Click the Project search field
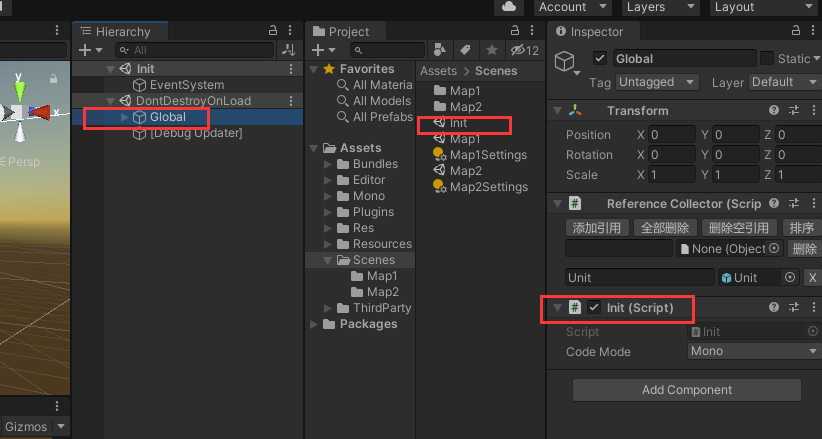 point(388,50)
